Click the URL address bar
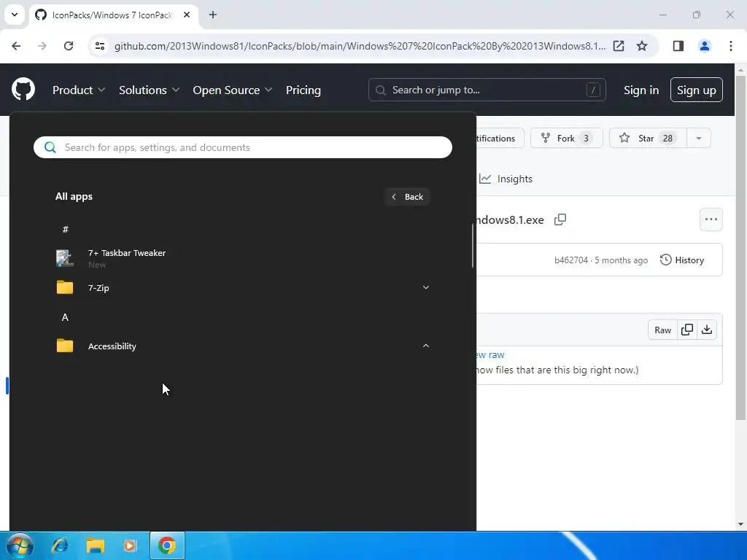The image size is (747, 560). click(x=360, y=46)
